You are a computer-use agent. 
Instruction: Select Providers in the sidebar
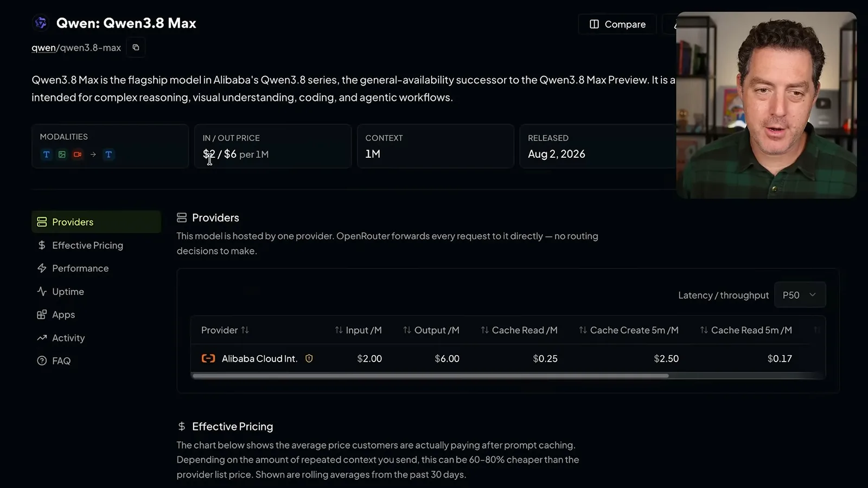tap(96, 222)
